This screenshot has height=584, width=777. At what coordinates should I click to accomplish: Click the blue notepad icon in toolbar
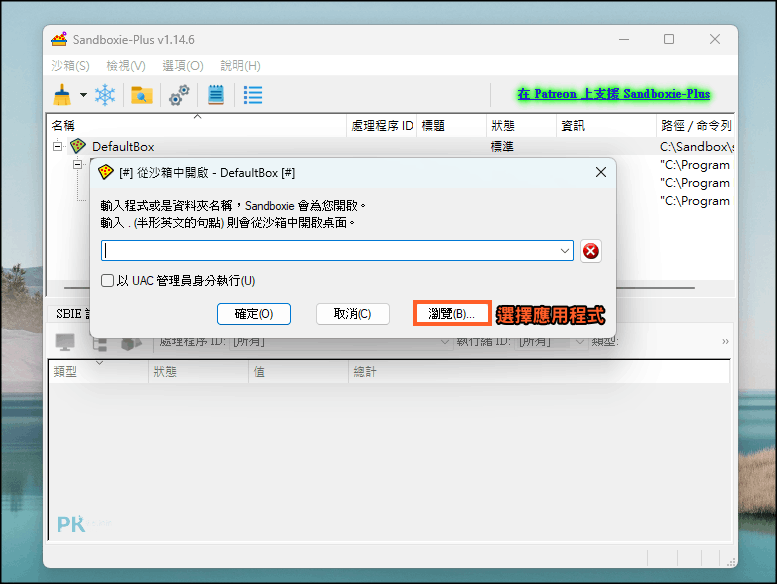coord(216,95)
